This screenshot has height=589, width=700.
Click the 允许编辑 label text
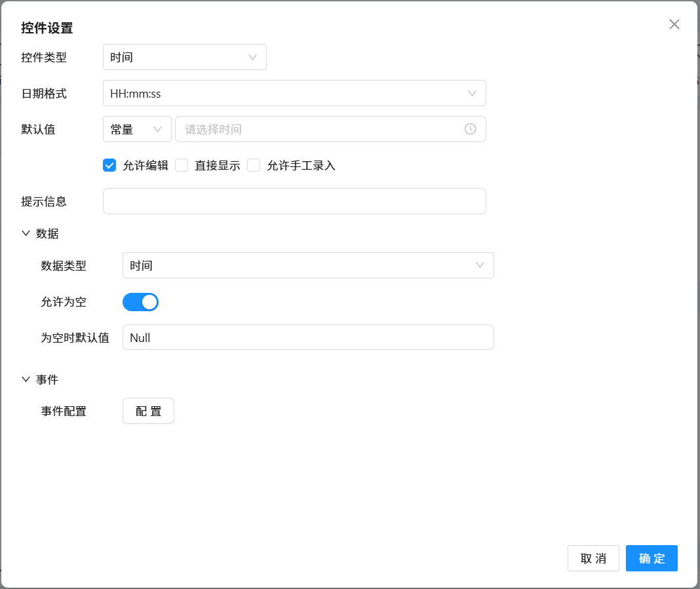(146, 166)
